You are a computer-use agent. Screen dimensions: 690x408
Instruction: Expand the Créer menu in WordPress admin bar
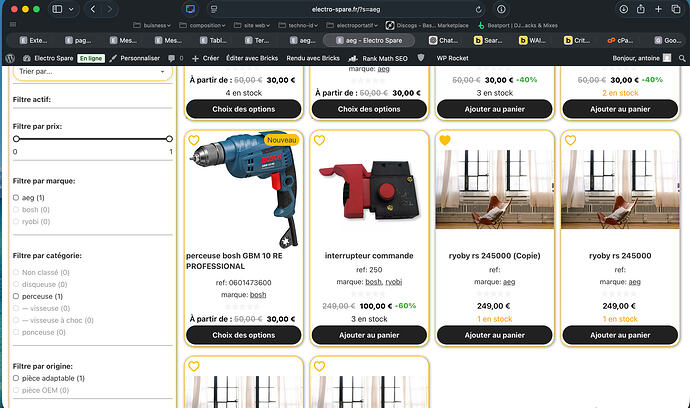206,59
